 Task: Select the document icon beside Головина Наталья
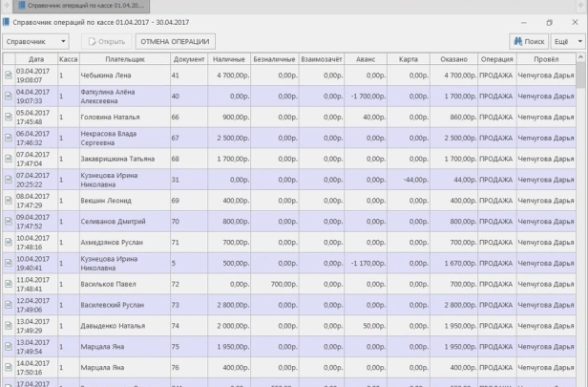[x=9, y=117]
